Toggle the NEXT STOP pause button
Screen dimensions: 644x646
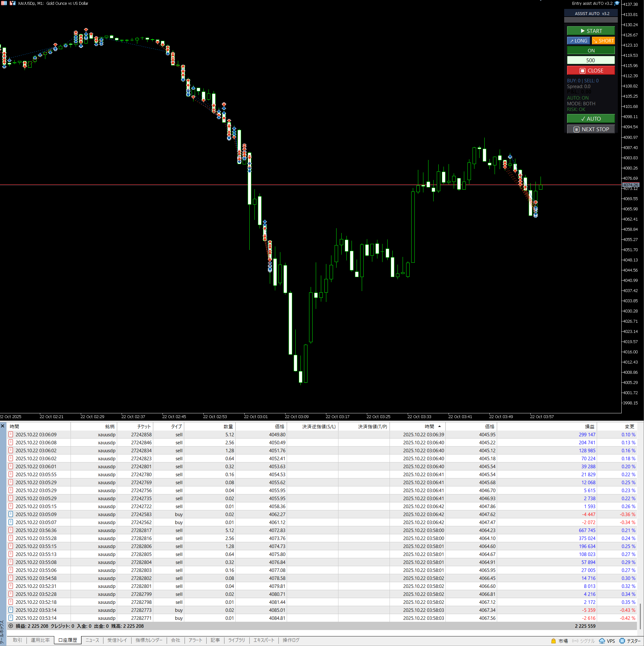pyautogui.click(x=590, y=129)
